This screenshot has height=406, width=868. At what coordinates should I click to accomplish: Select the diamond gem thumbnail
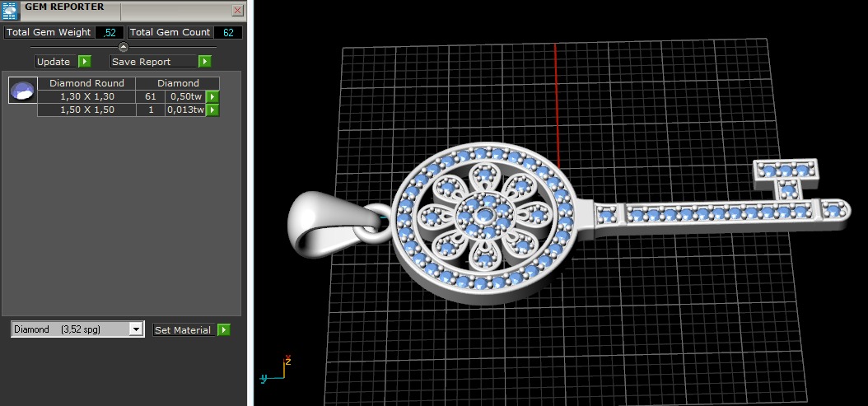(23, 91)
